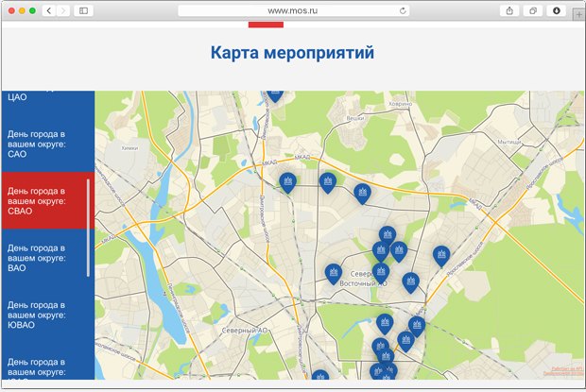Viewport: 586px width, 392px height.
Task: Click the Safari forward arrow button
Action: pos(63,9)
